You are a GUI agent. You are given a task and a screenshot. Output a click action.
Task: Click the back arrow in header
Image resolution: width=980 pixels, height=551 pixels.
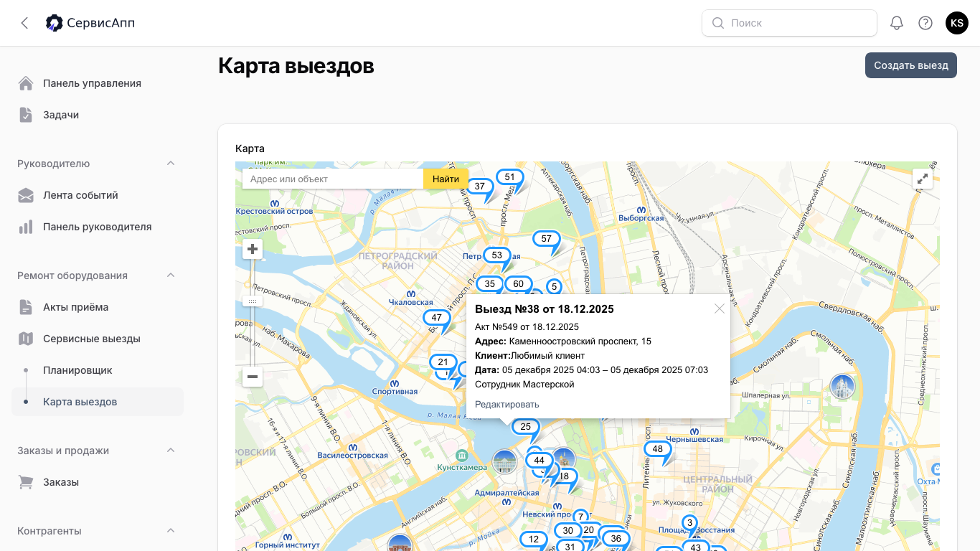24,23
